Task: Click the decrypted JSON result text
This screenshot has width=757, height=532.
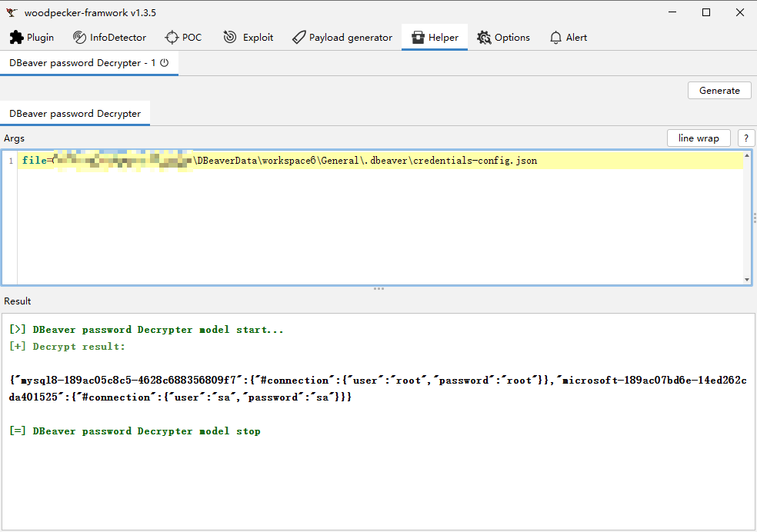Action: 378,389
